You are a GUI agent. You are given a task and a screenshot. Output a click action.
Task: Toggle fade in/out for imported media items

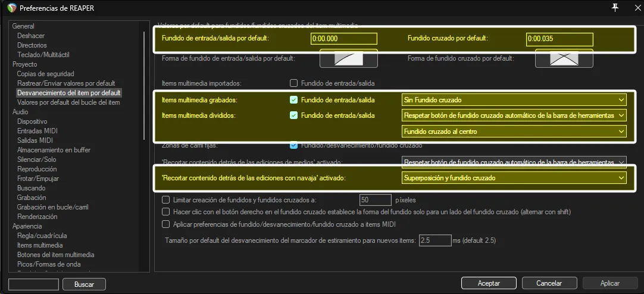(x=293, y=83)
